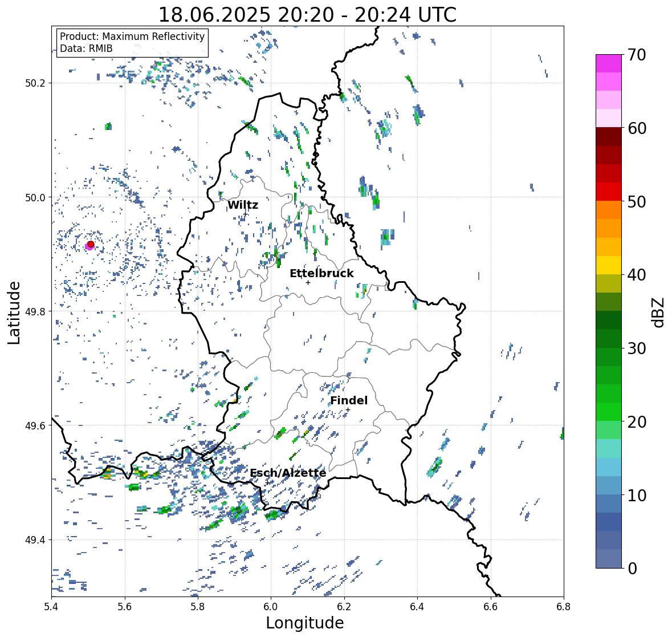This screenshot has width=672, height=637.
Task: Click the 10 value on the colorbar
Action: point(637,495)
